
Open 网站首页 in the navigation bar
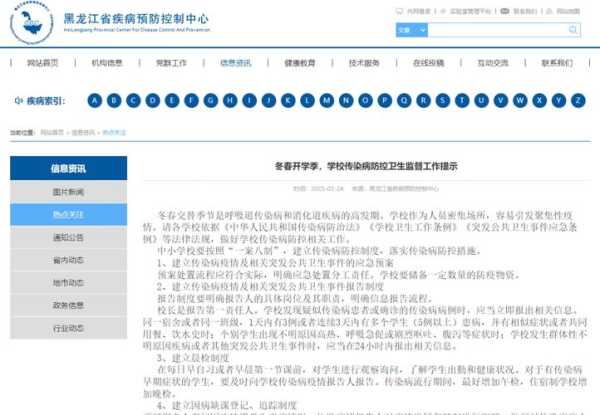click(x=42, y=63)
